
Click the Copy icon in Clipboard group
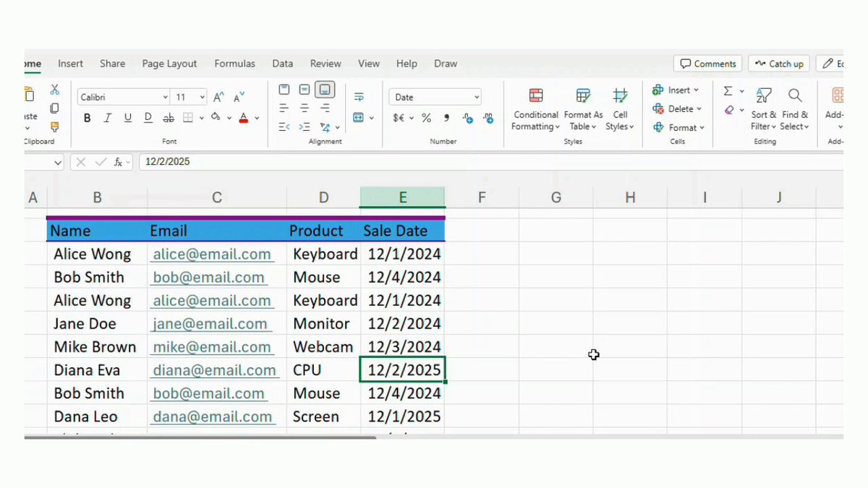pyautogui.click(x=54, y=108)
